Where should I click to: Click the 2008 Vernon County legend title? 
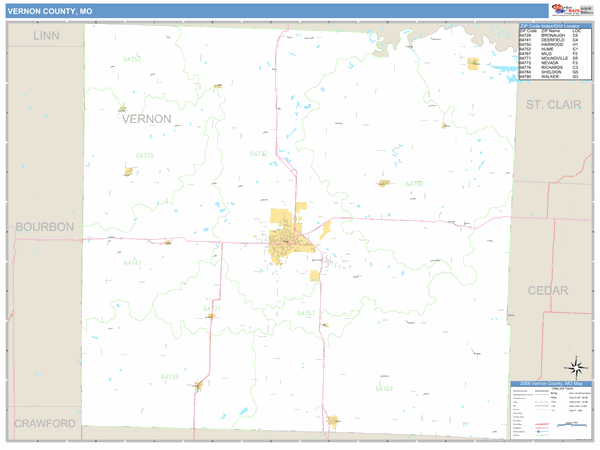point(551,384)
